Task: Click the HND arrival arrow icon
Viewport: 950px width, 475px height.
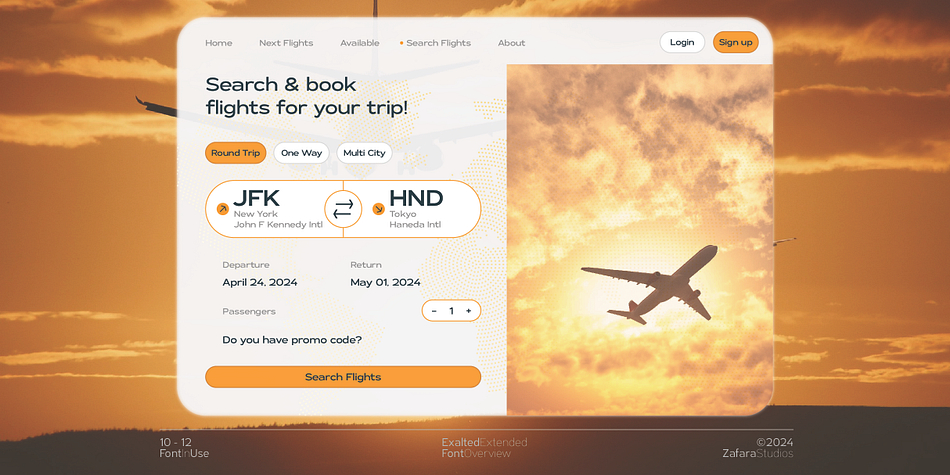Action: pos(378,209)
